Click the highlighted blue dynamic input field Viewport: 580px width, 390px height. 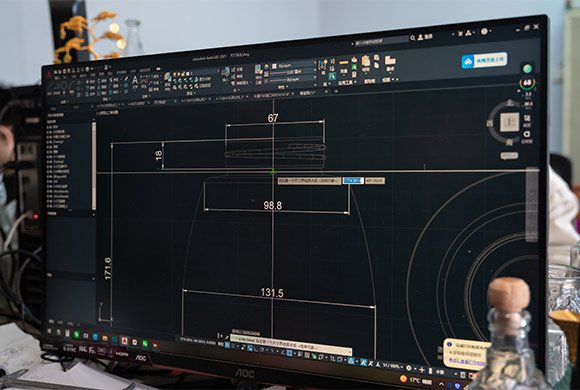(353, 181)
